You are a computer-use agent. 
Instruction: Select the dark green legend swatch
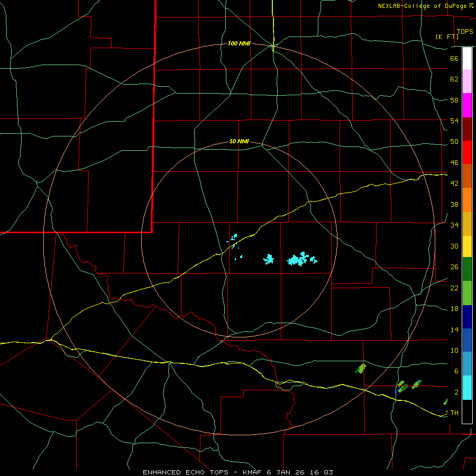[x=467, y=269]
